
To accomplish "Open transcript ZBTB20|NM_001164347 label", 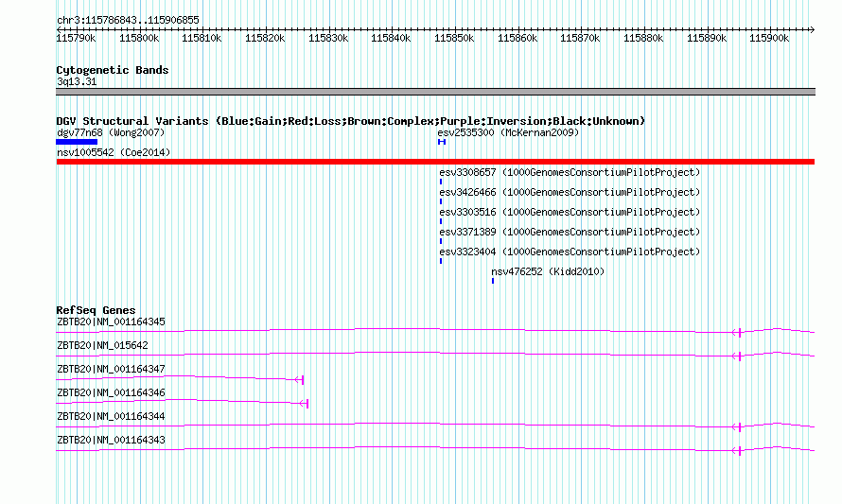I will (x=111, y=370).
